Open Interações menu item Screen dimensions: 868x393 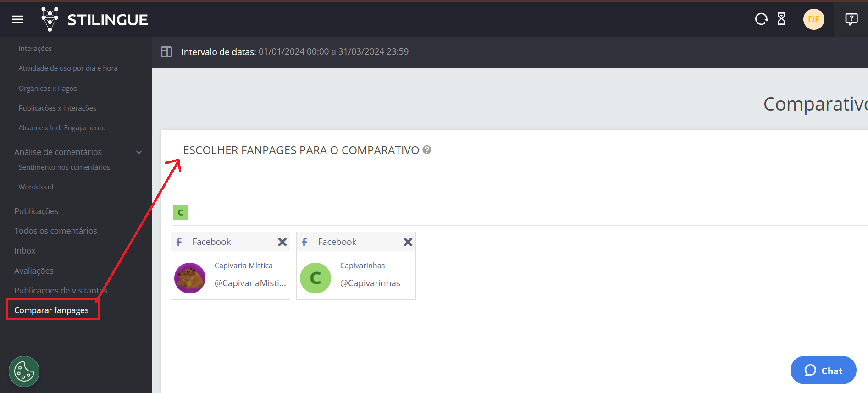[x=35, y=48]
